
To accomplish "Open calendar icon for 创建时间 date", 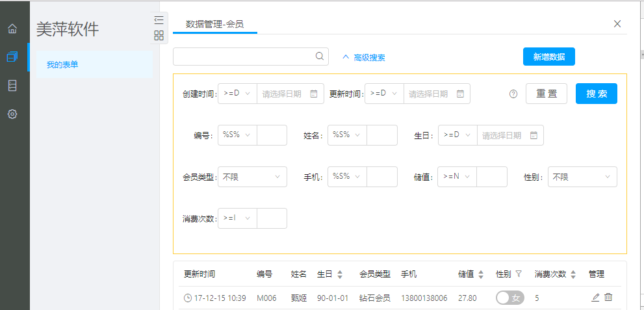I will click(314, 94).
